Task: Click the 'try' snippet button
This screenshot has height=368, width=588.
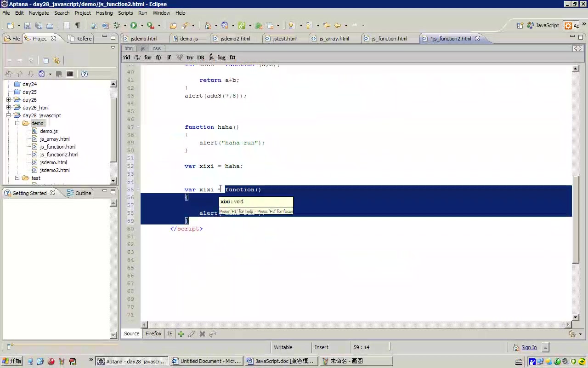Action: 190,57
